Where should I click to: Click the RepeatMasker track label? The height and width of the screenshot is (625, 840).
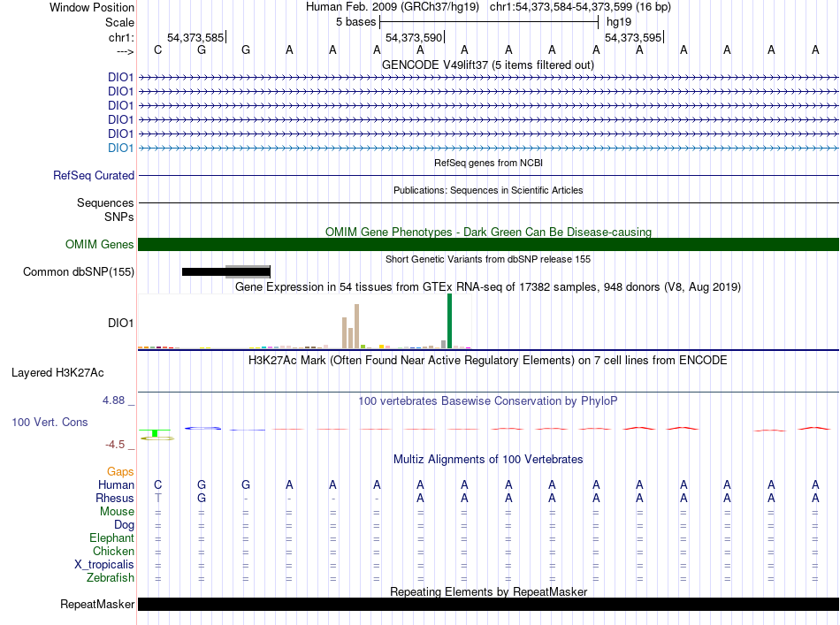[97, 605]
